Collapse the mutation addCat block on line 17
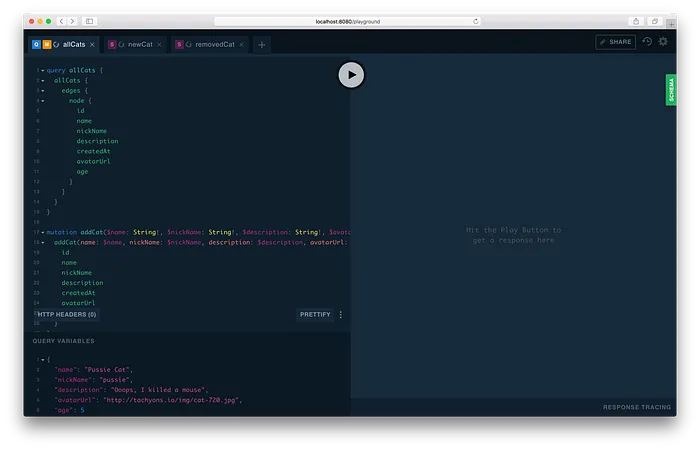Image resolution: width=700 pixels, height=450 pixels. (43, 233)
